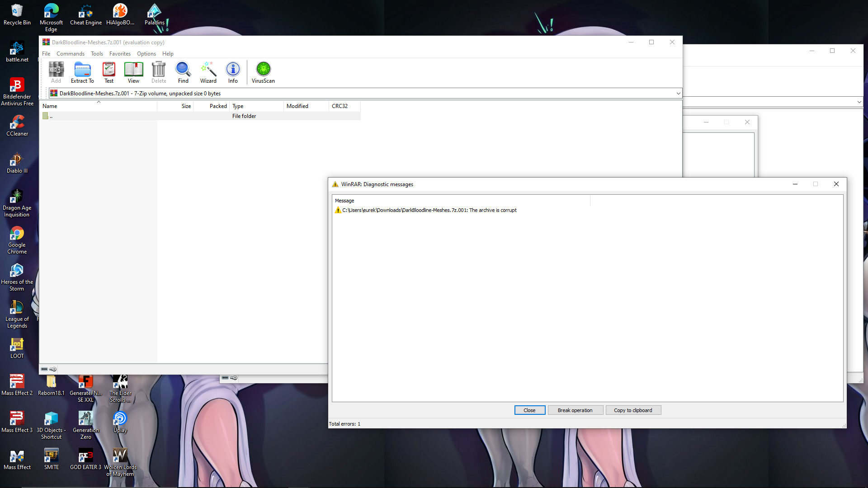The height and width of the screenshot is (488, 868).
Task: Sort file list by Size column
Action: [x=175, y=106]
